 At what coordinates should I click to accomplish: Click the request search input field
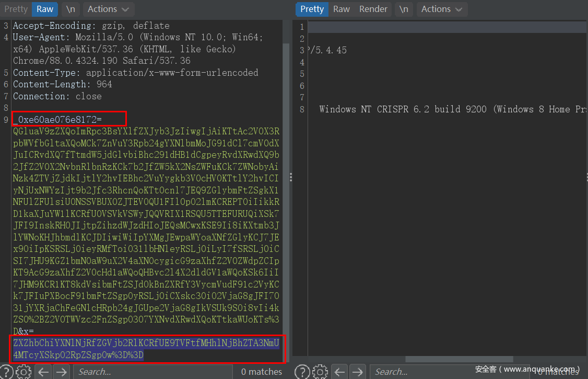point(151,372)
